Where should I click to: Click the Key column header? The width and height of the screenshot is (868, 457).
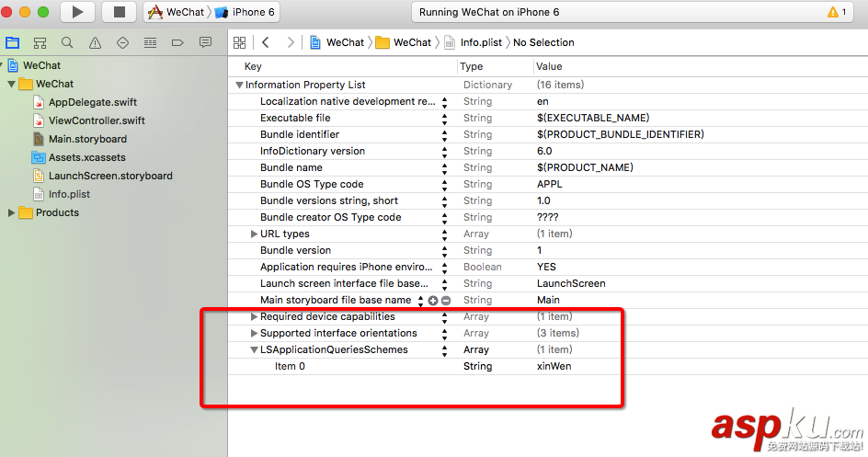tap(253, 66)
